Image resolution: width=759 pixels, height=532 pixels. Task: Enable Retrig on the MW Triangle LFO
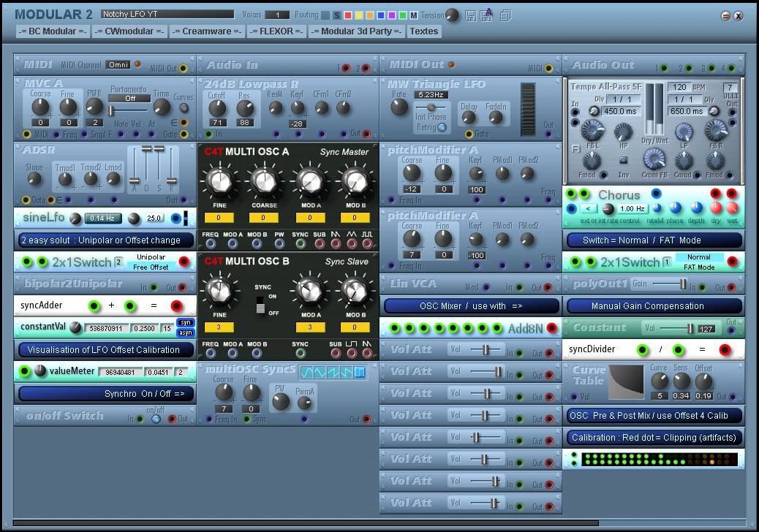(x=442, y=129)
